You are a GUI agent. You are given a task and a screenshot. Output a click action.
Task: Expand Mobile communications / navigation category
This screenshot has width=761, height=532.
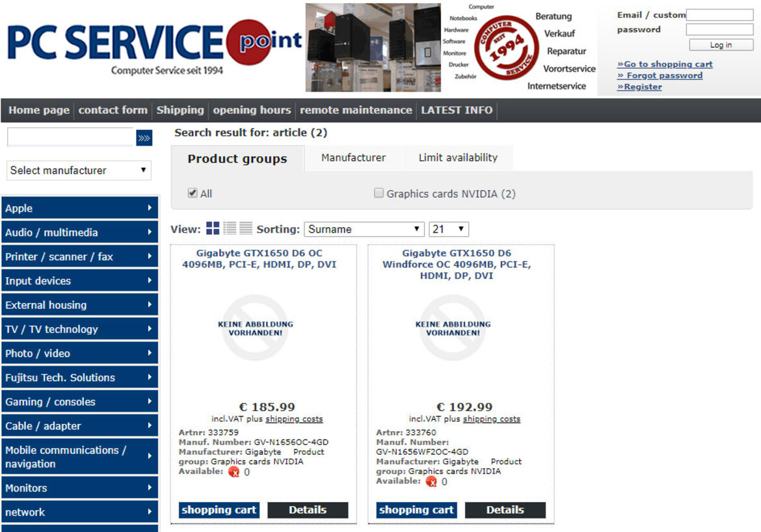coord(79,457)
